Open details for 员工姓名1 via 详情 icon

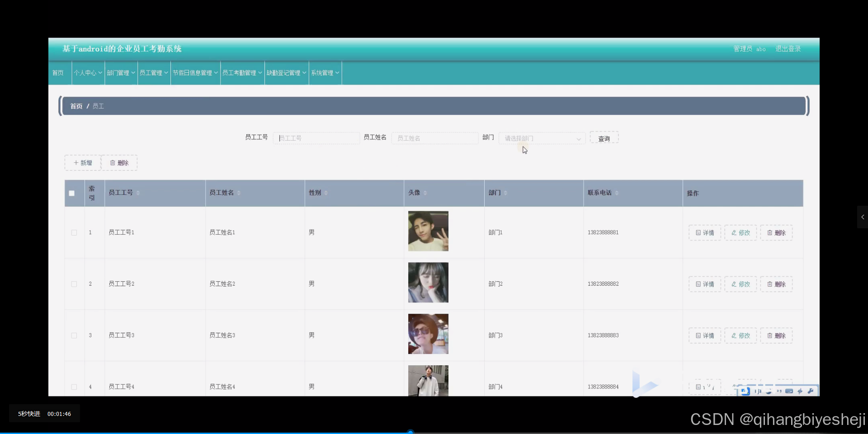tap(704, 232)
